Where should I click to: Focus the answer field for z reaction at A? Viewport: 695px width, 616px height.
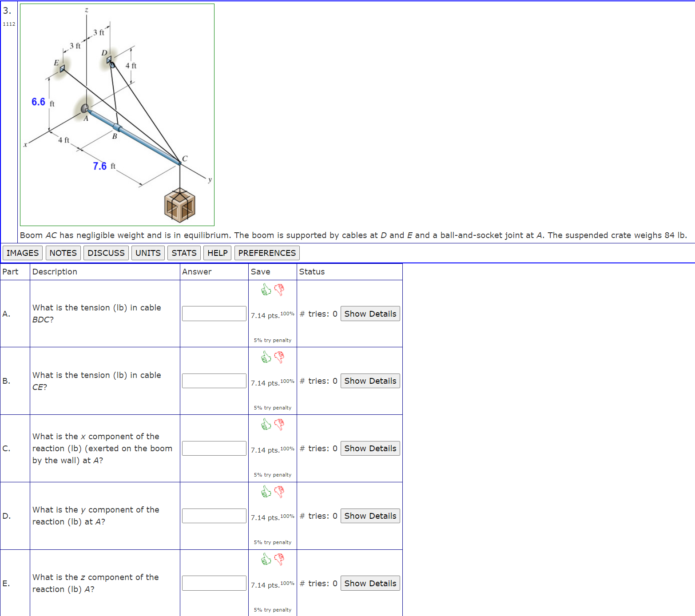pyautogui.click(x=214, y=583)
